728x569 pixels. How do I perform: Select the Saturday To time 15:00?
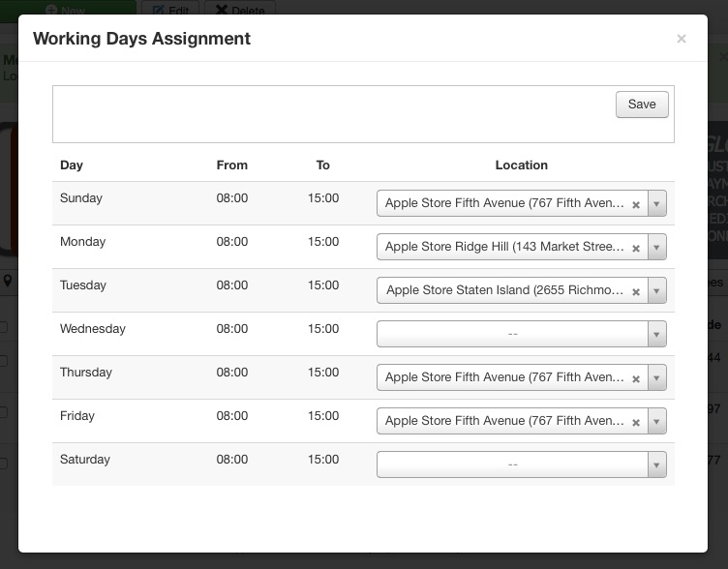(x=323, y=460)
